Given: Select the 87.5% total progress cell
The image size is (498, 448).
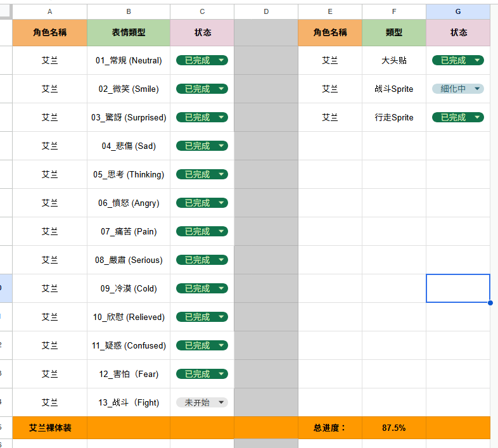Looking at the screenshot, I should [x=394, y=428].
